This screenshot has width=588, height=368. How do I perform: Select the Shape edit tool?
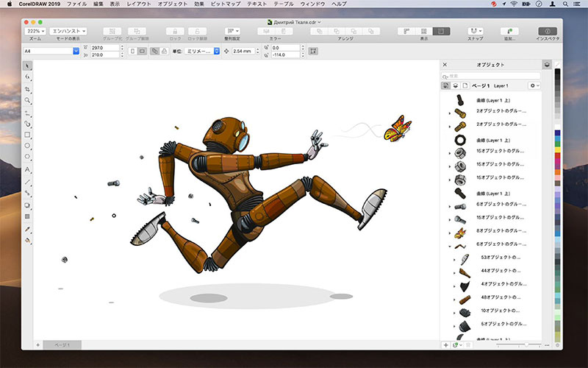point(27,77)
